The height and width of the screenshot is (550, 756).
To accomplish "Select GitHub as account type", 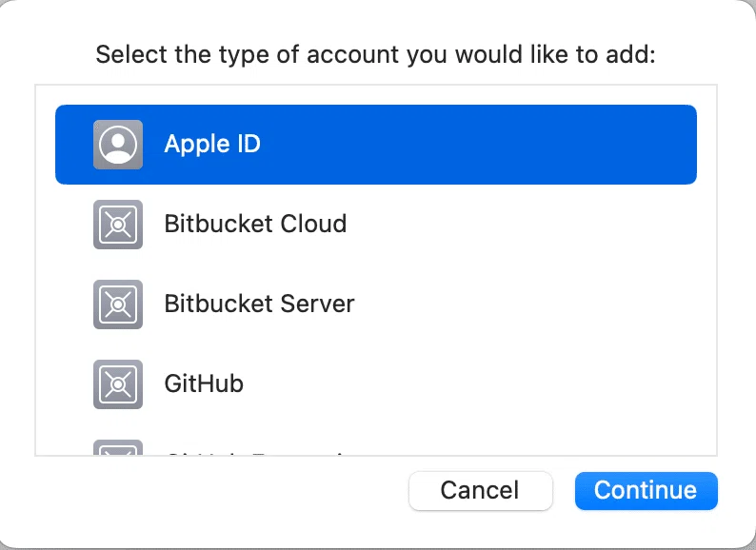I will tap(376, 384).
